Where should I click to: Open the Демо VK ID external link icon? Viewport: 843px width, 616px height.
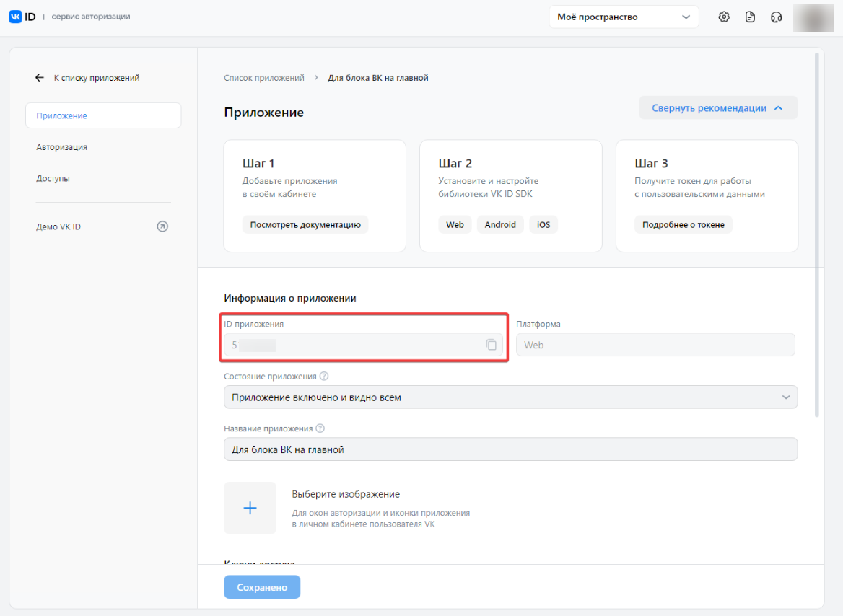162,226
